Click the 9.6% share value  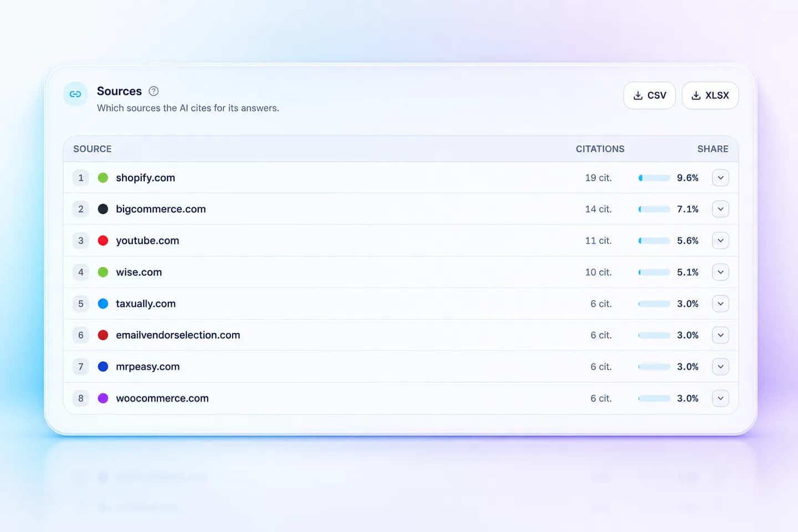pos(688,178)
